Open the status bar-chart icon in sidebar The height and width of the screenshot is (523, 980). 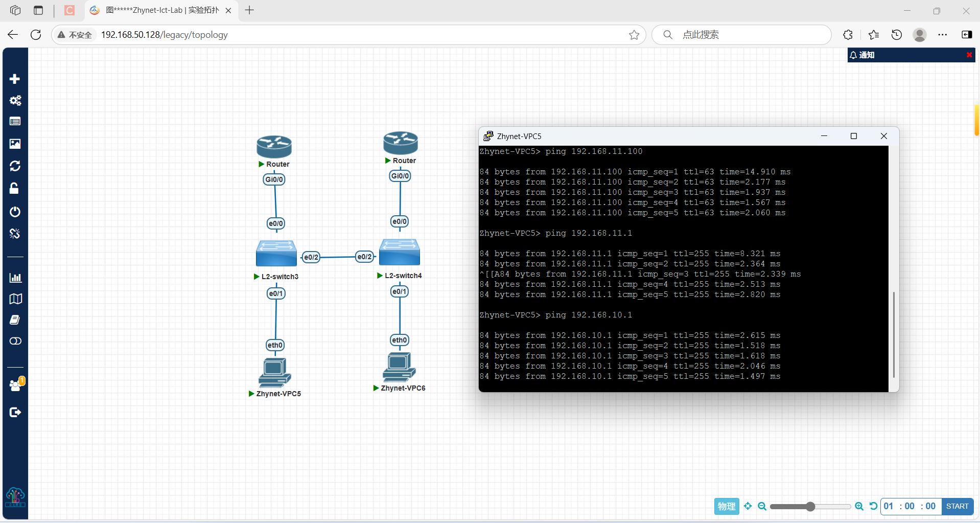point(15,278)
